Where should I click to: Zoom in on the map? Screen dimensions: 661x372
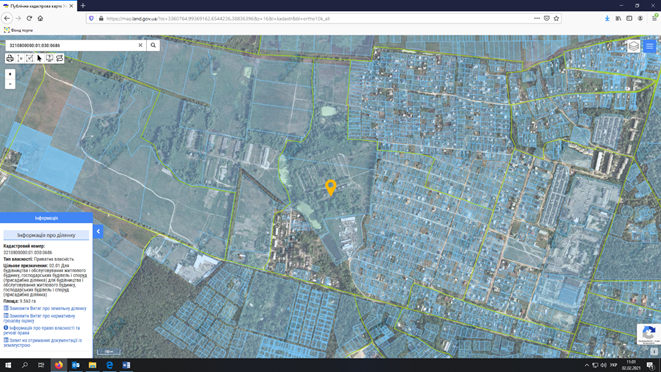pyautogui.click(x=10, y=74)
